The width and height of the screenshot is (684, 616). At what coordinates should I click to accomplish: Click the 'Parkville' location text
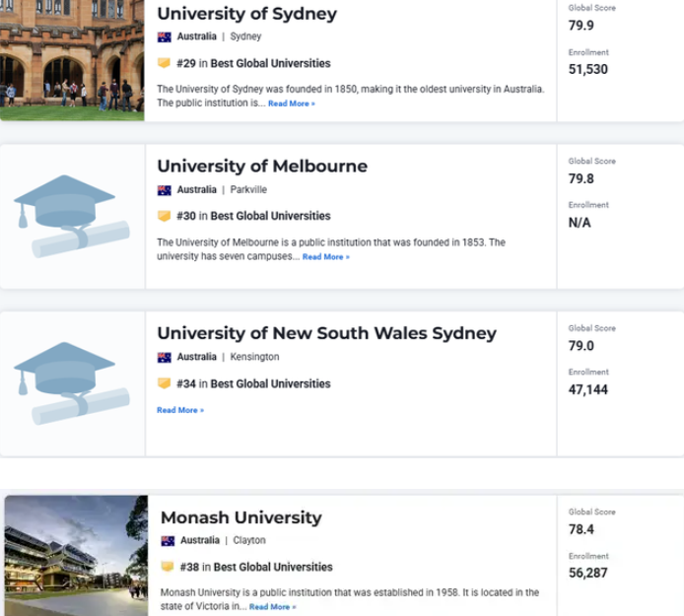pyautogui.click(x=248, y=190)
